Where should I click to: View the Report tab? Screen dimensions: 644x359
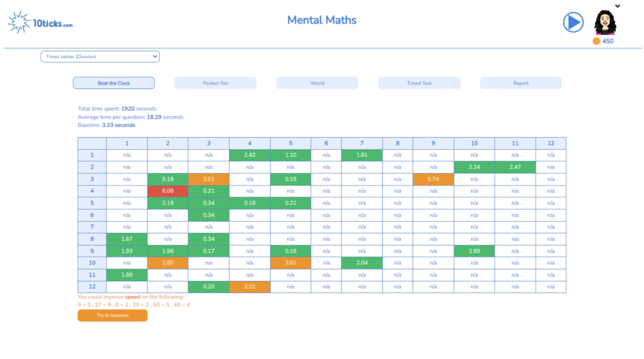[521, 83]
